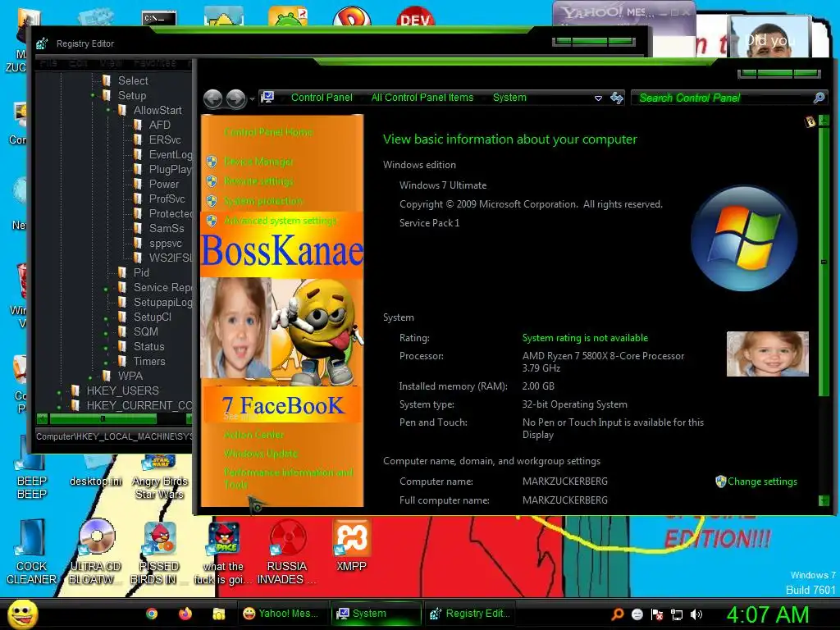840x630 pixels.
Task: Expand the HKEY_USERS hive
Action: (59, 391)
